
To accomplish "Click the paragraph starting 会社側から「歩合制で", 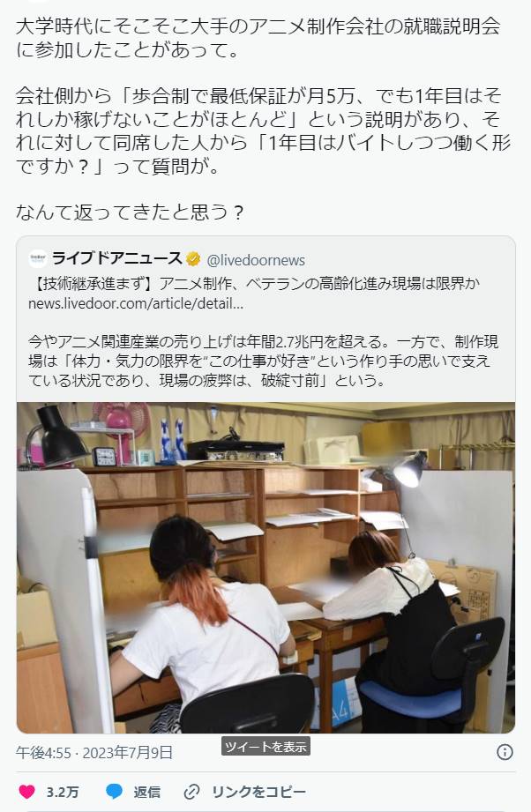I will pyautogui.click(x=263, y=131).
